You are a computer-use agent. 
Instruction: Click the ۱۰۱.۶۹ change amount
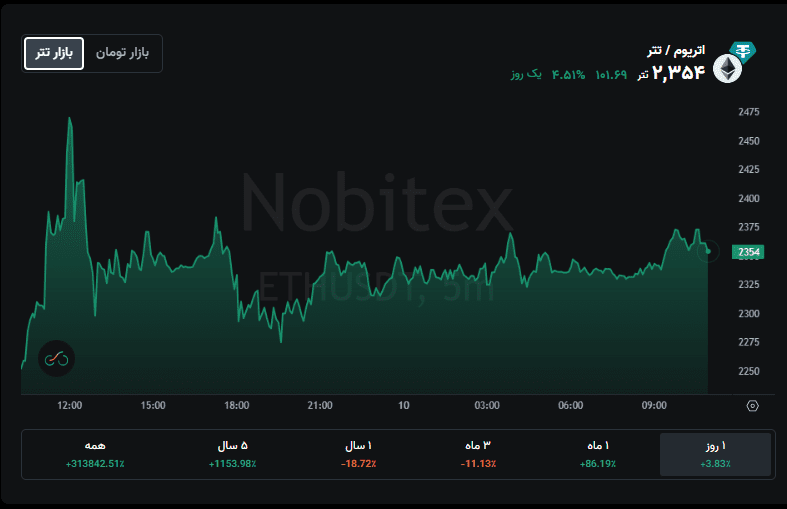[611, 75]
